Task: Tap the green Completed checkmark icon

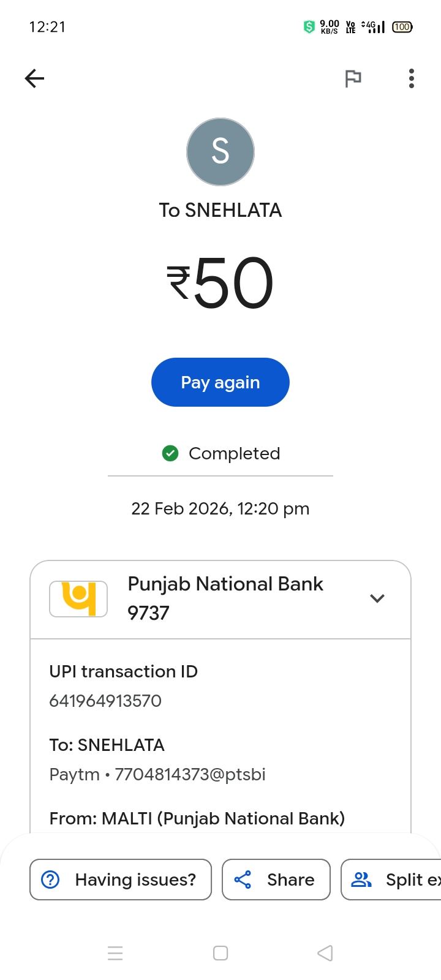Action: pyautogui.click(x=170, y=453)
